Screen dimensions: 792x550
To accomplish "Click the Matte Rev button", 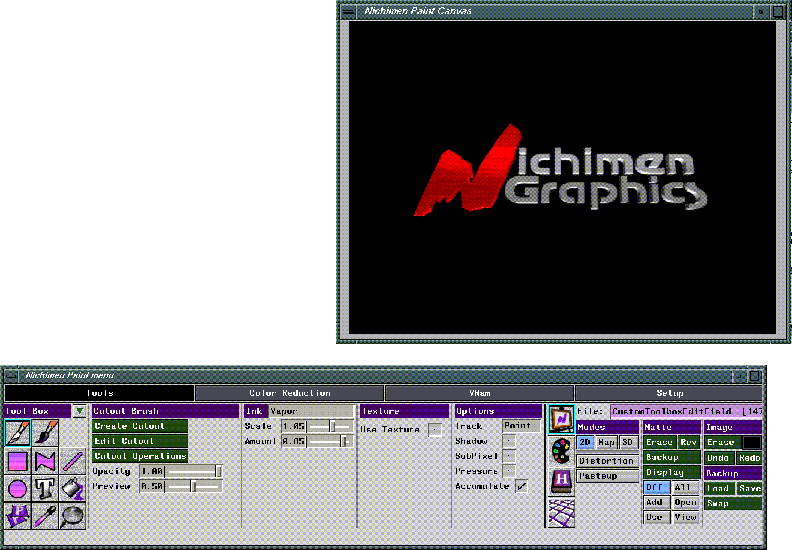I will tap(688, 442).
